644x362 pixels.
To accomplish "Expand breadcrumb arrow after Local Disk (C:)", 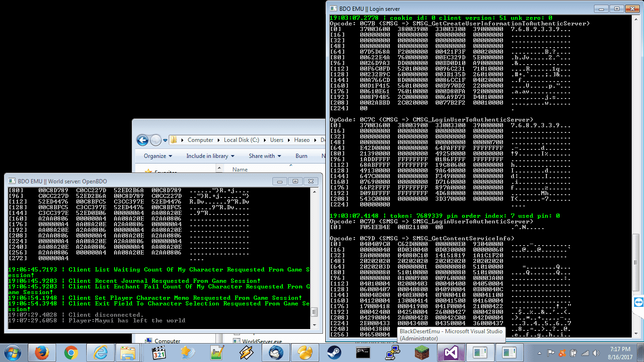I will point(264,140).
